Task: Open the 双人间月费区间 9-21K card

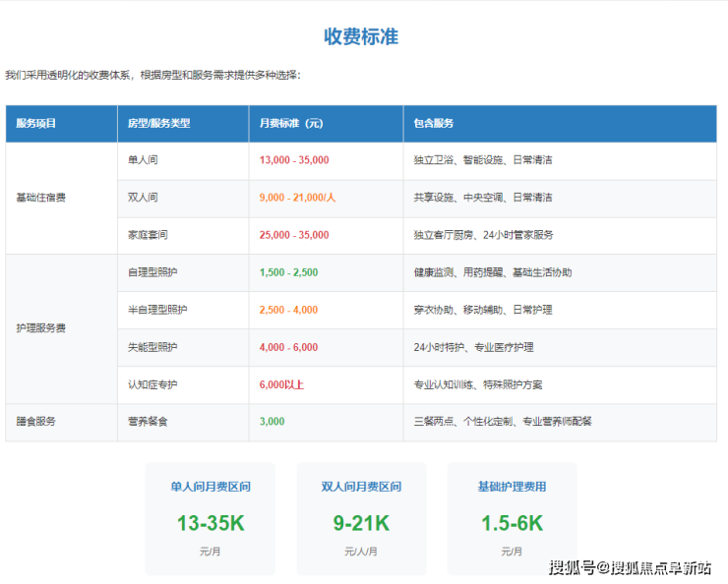Action: pos(361,518)
